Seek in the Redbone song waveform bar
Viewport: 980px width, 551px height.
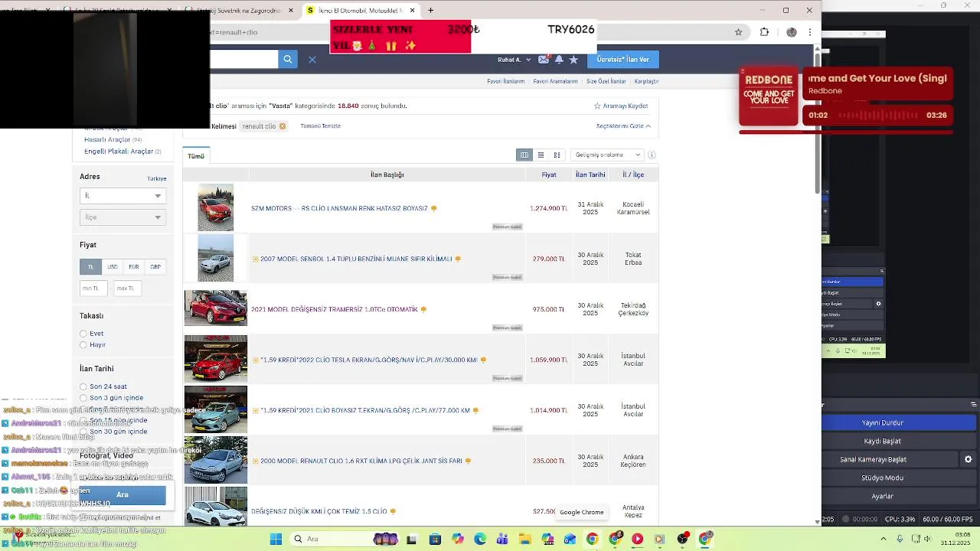click(x=878, y=116)
